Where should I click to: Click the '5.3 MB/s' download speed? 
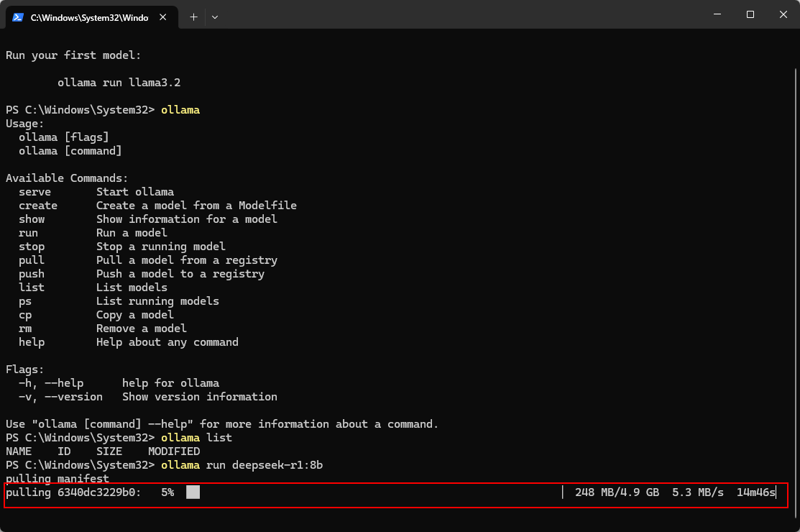[697, 492]
